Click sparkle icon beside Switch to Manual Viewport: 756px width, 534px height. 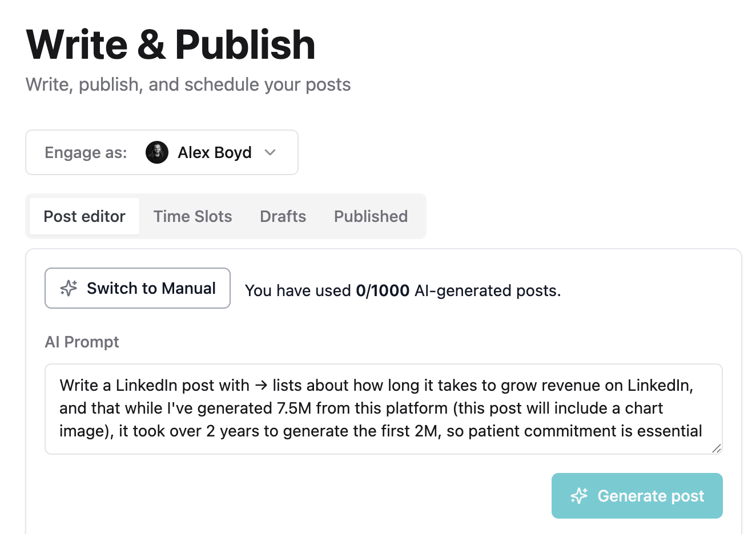69,288
